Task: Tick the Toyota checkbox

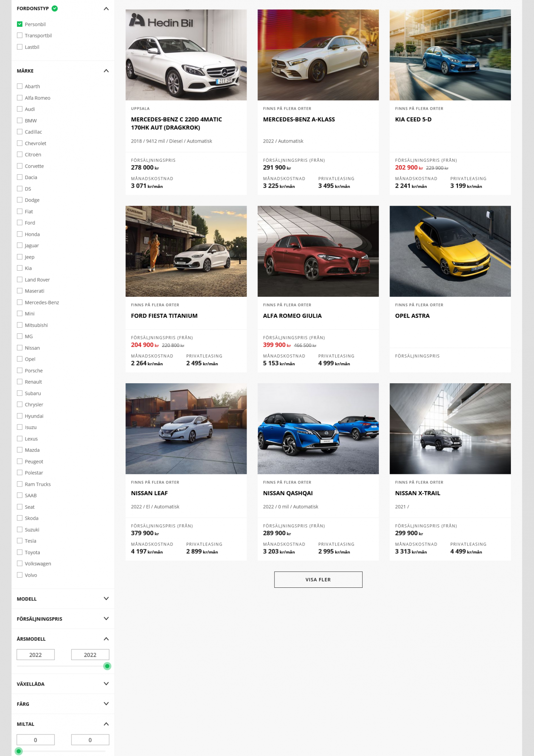Action: [x=20, y=552]
